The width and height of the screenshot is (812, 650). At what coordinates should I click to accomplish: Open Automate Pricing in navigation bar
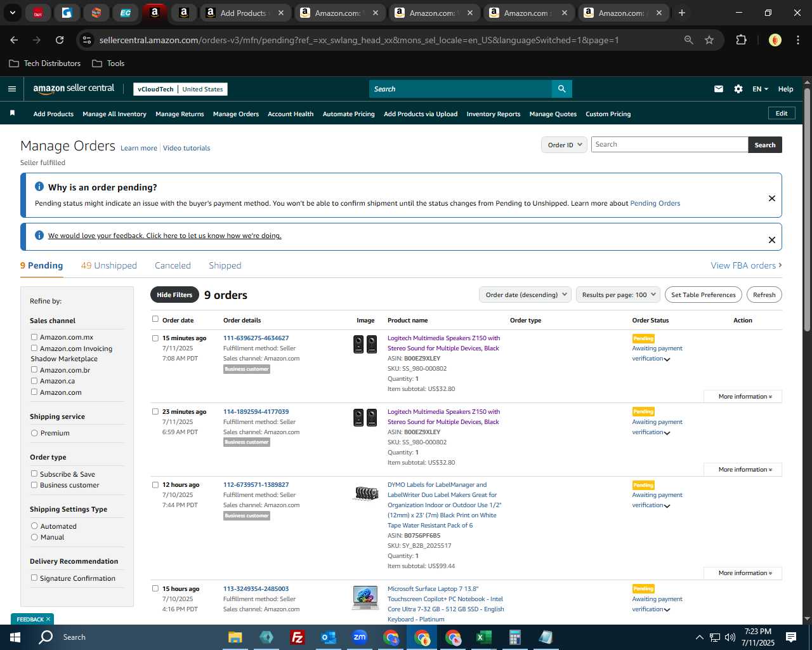point(348,114)
